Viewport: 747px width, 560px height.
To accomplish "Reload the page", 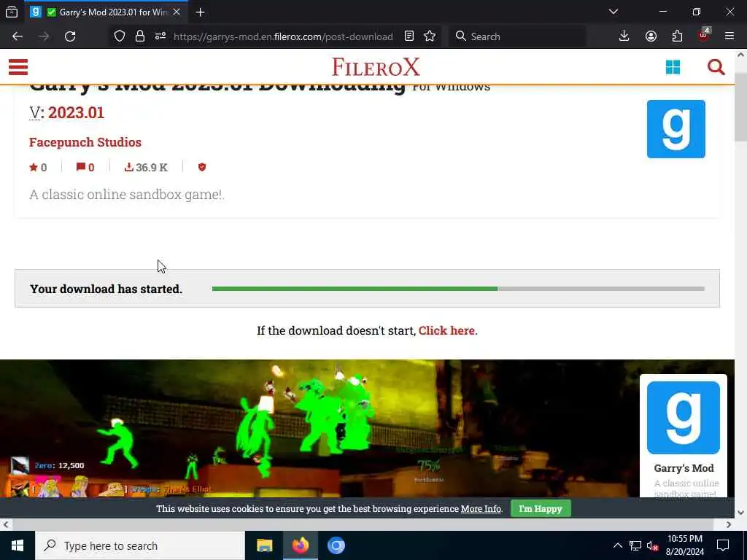I will [70, 36].
